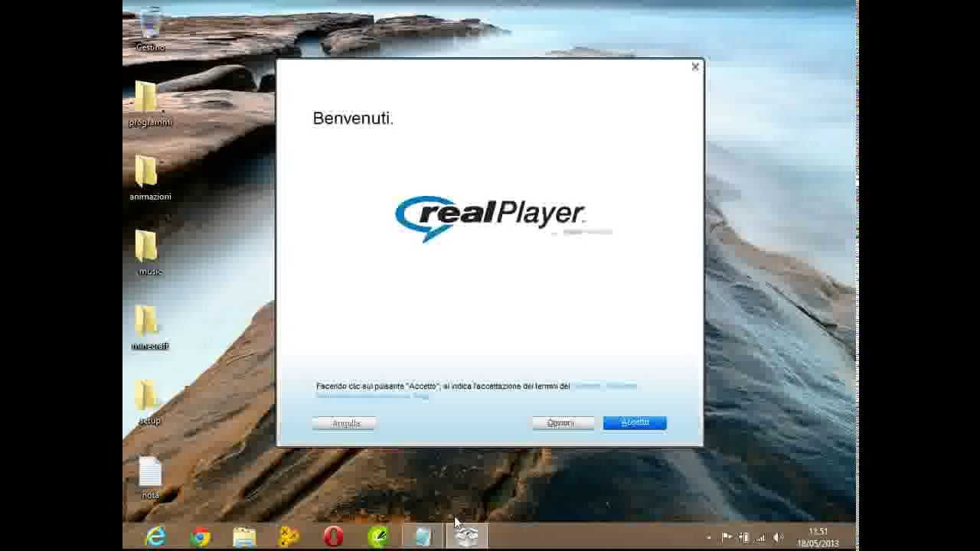Select the programmi desktop folder
This screenshot has width=980, height=551.
(150, 104)
